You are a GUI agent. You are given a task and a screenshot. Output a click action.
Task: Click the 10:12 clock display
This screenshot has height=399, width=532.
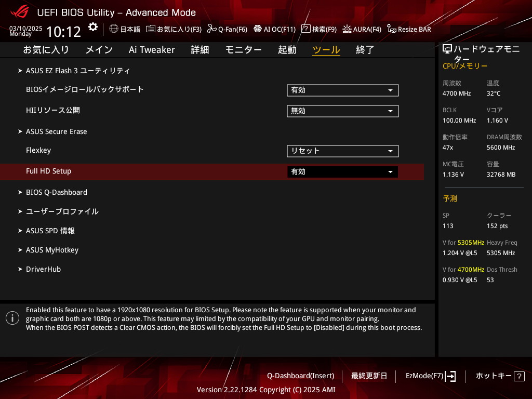point(64,32)
